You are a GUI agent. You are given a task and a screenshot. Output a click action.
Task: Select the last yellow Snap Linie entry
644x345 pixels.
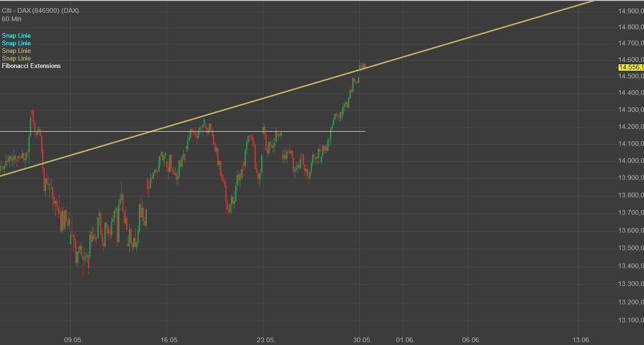[x=16, y=58]
